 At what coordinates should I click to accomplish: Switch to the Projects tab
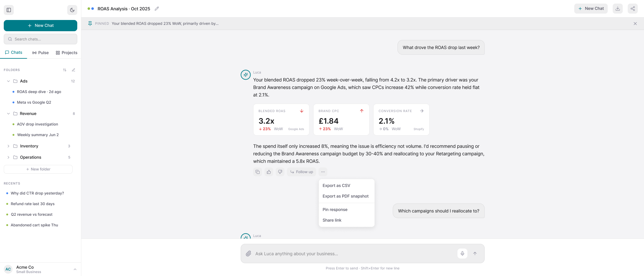[67, 53]
